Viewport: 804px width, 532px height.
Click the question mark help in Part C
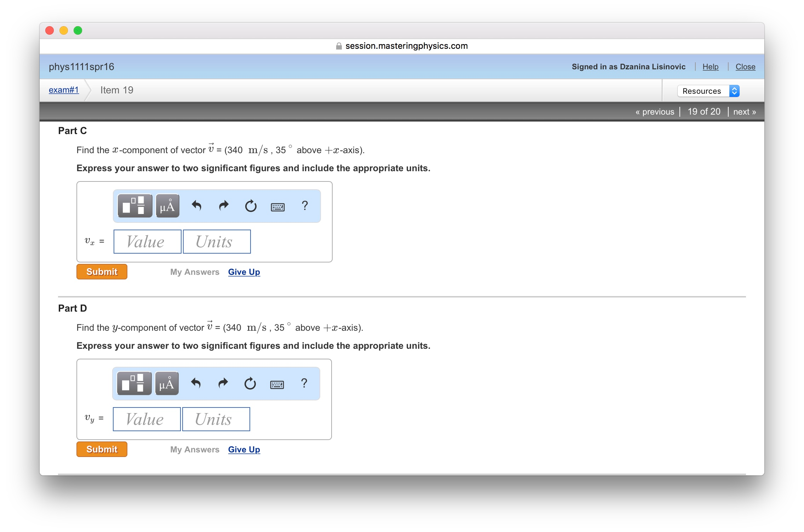(305, 206)
